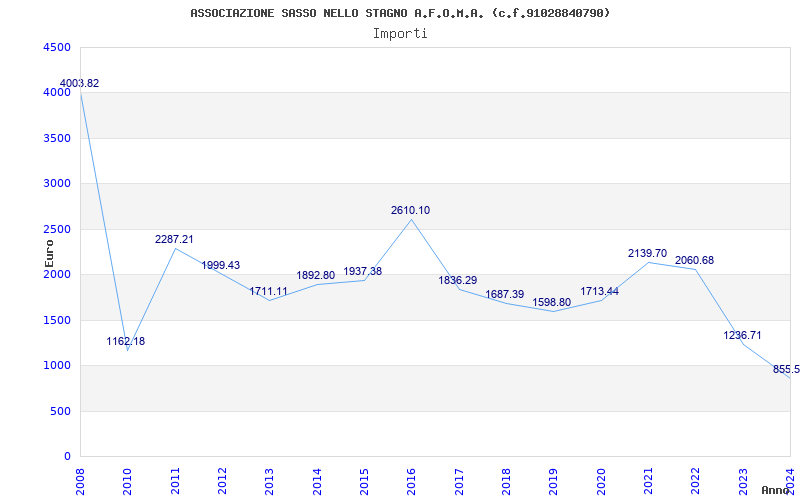The height and width of the screenshot is (500, 800).
Task: Click x-axis year 2010
Action: tap(128, 481)
